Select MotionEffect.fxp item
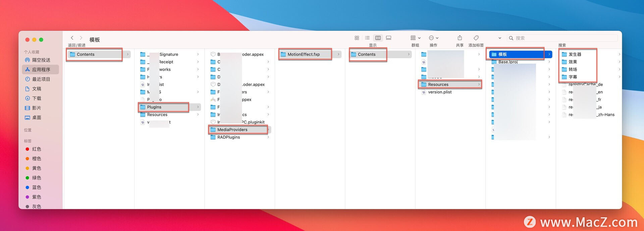Image resolution: width=644 pixels, height=231 pixels. [310, 54]
